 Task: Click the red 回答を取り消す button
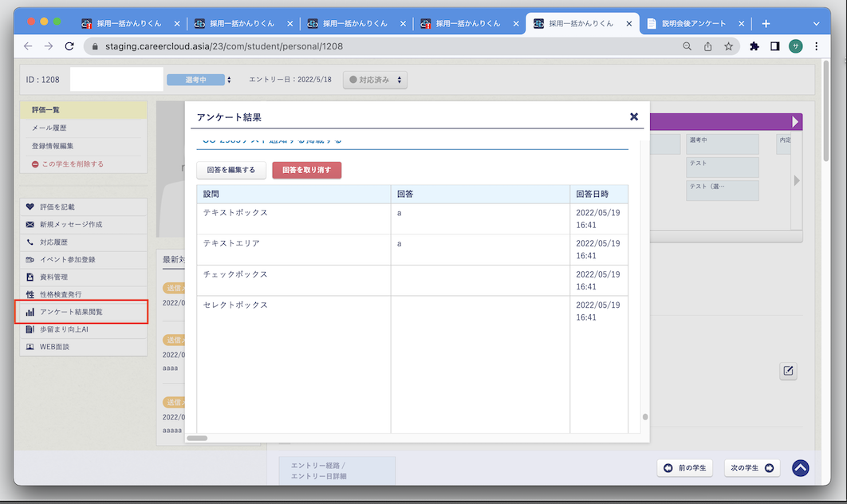pyautogui.click(x=306, y=170)
